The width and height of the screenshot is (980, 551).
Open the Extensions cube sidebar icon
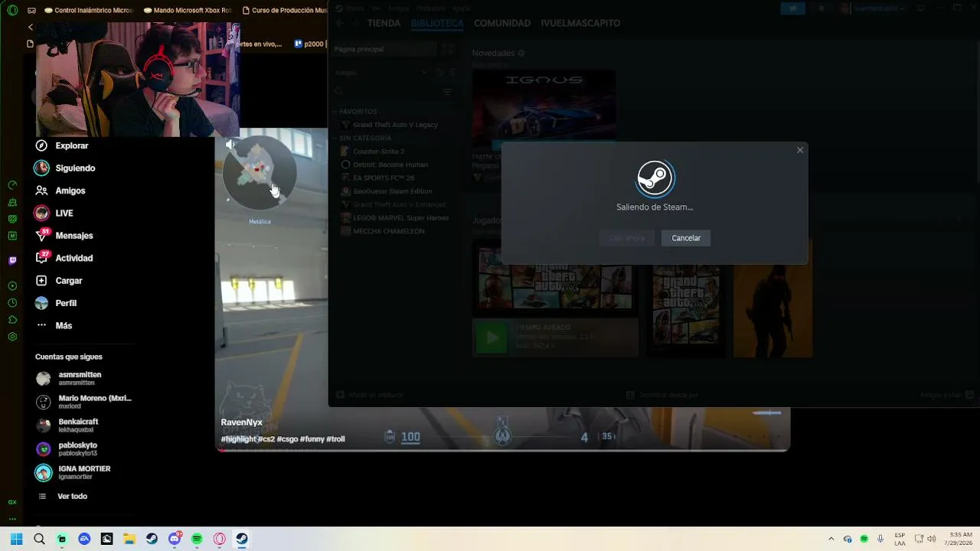tap(12, 320)
